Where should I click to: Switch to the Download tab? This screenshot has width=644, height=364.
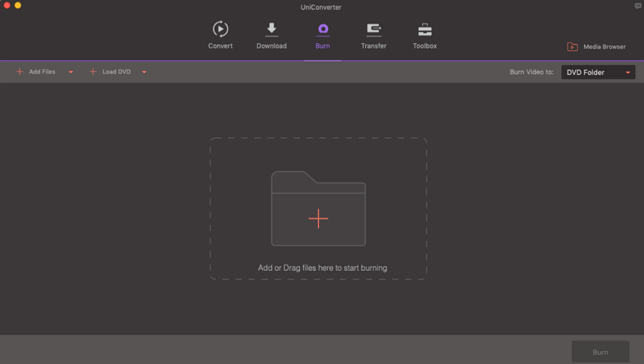pos(271,36)
